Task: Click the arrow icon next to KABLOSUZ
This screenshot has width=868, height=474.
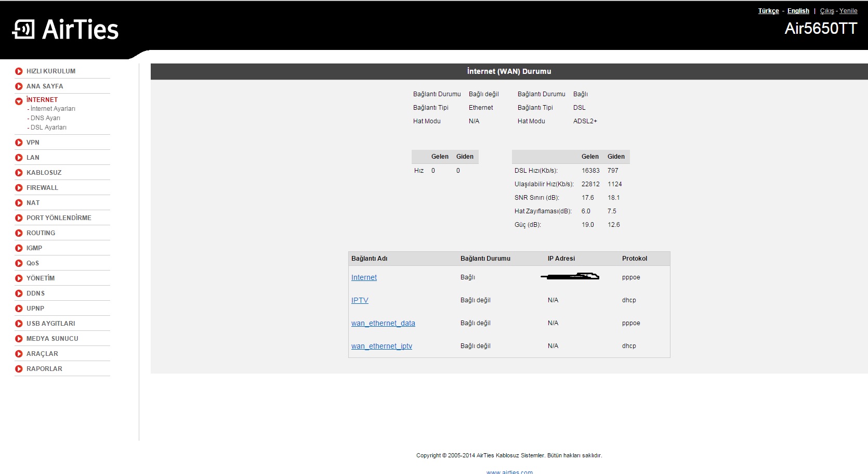Action: click(19, 173)
